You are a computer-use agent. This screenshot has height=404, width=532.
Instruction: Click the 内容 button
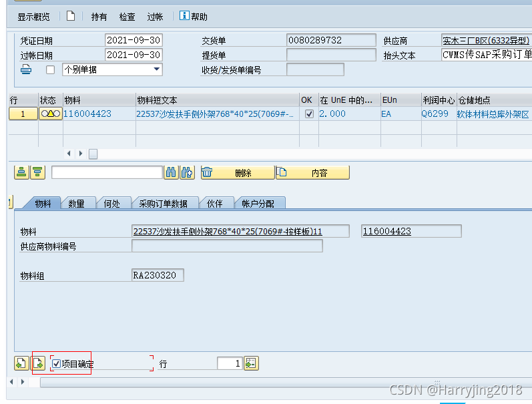pos(312,172)
